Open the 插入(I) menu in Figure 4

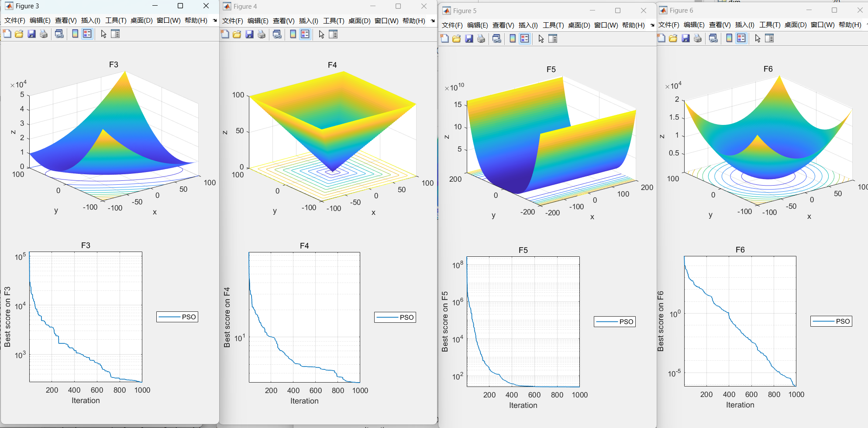(x=309, y=21)
